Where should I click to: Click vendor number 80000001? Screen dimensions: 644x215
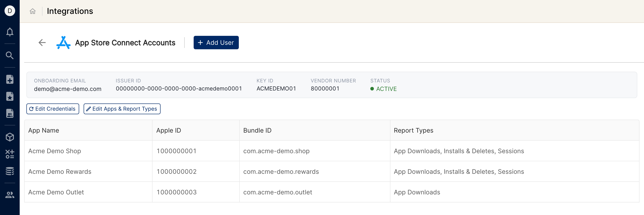(x=325, y=89)
